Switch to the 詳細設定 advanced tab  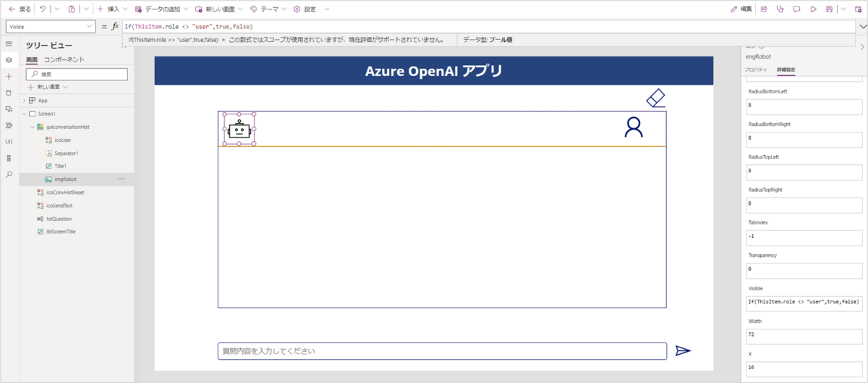pyautogui.click(x=786, y=70)
